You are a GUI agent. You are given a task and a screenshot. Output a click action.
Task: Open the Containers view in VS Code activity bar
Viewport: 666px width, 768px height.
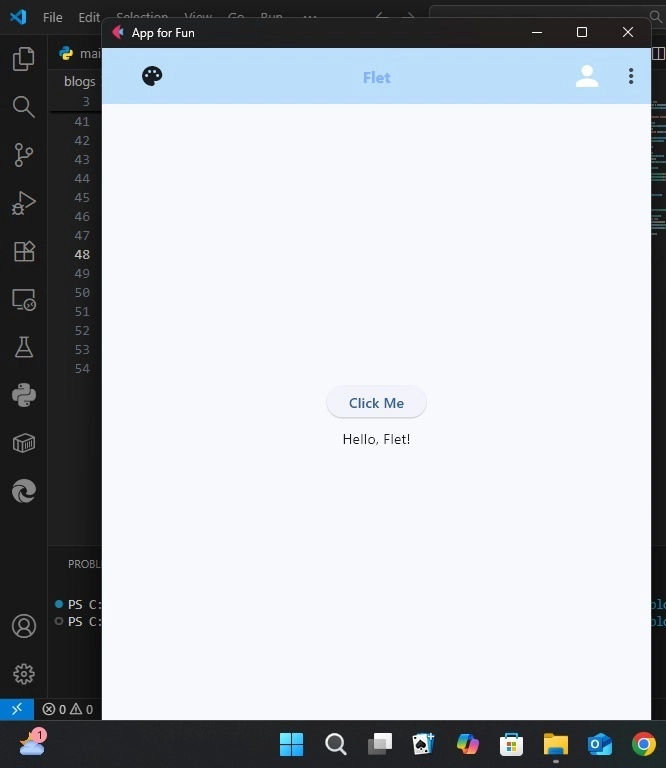(24, 443)
